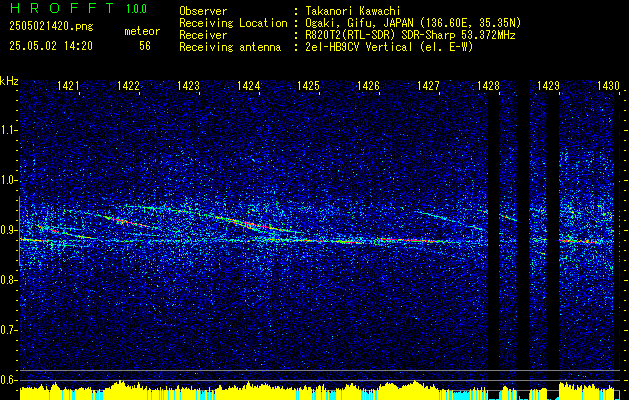
Task: Select the 2el-HB9CV Vertical antenna text
Action: [x=389, y=47]
